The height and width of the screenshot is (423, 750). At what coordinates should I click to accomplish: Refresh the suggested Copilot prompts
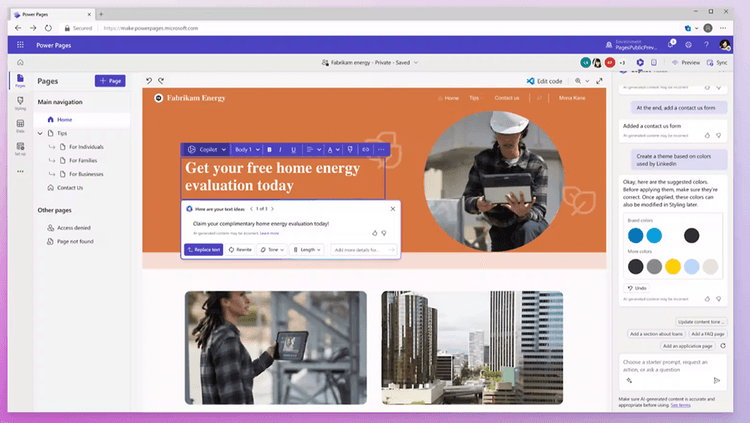[x=723, y=345]
